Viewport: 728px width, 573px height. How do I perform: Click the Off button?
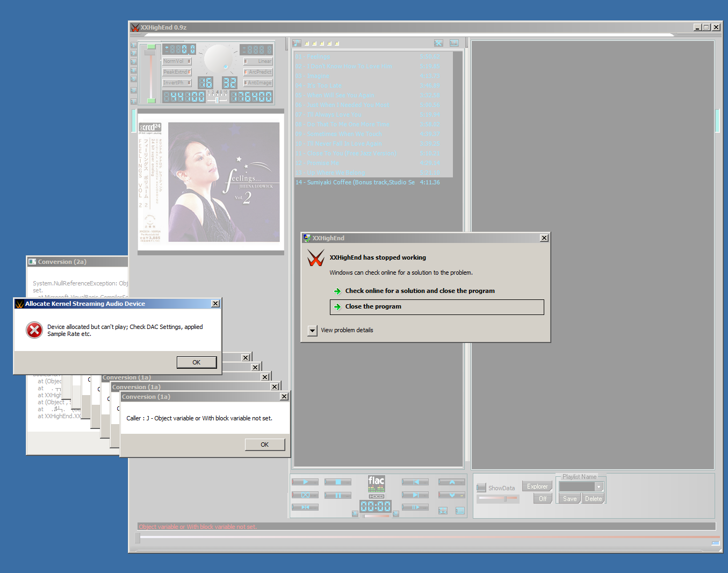click(543, 499)
